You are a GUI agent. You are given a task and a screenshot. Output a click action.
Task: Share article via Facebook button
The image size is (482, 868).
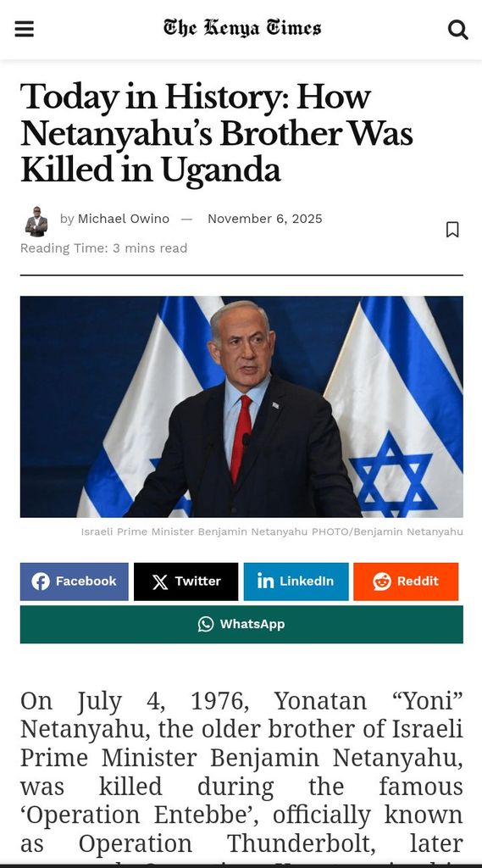click(75, 581)
